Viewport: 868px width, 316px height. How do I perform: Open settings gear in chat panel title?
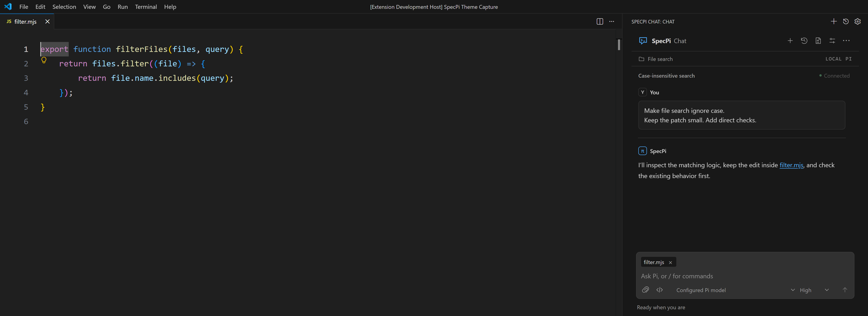pos(858,21)
